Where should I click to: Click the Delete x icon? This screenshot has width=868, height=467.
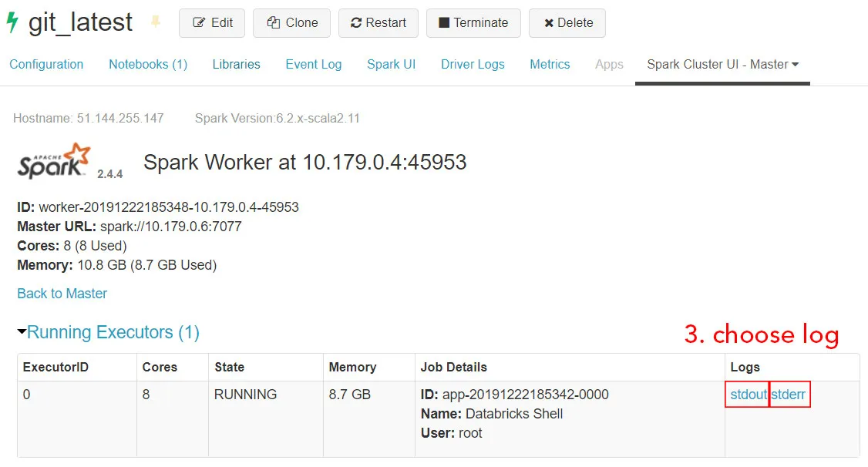[550, 22]
